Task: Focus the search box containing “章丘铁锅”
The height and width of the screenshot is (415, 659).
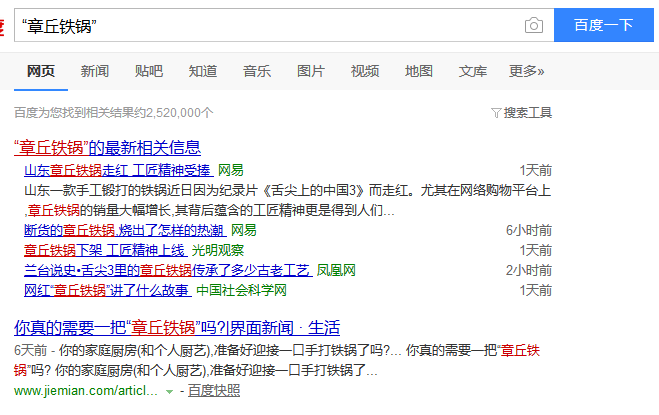Action: tap(284, 25)
